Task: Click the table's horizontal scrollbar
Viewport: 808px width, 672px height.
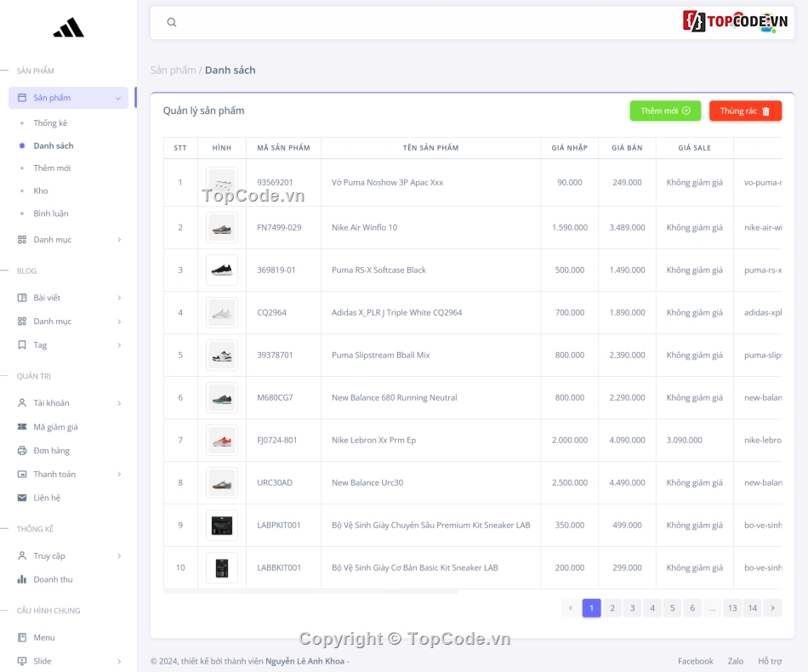Action: coord(310,592)
